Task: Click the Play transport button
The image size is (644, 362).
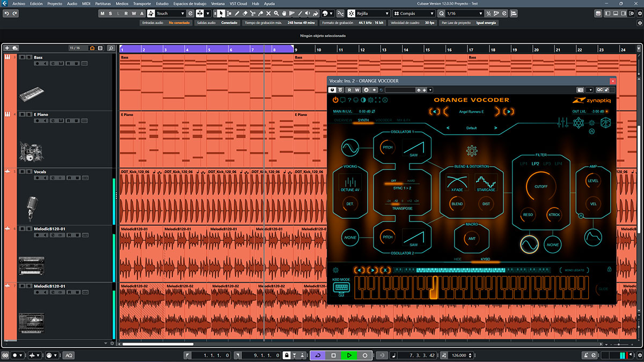Action: (x=349, y=355)
